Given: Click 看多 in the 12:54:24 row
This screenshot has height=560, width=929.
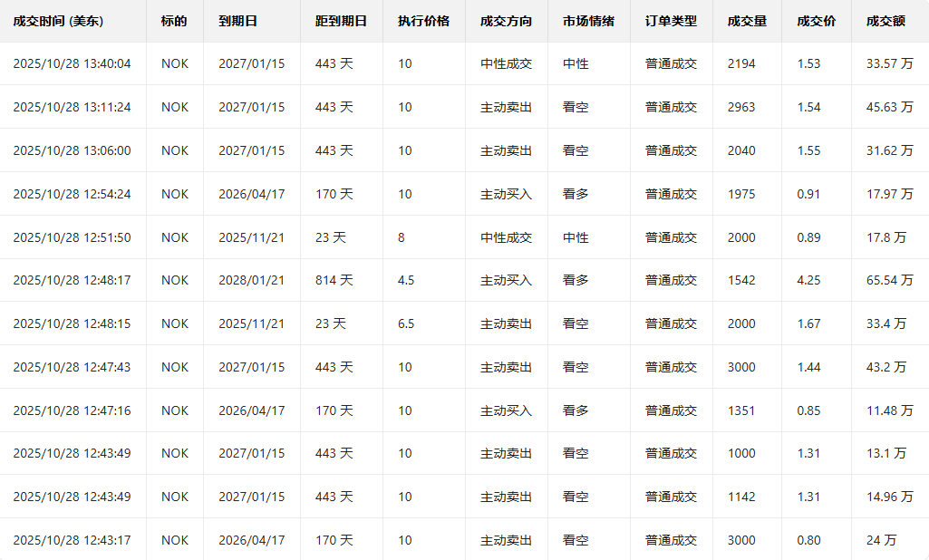Looking at the screenshot, I should point(576,194).
